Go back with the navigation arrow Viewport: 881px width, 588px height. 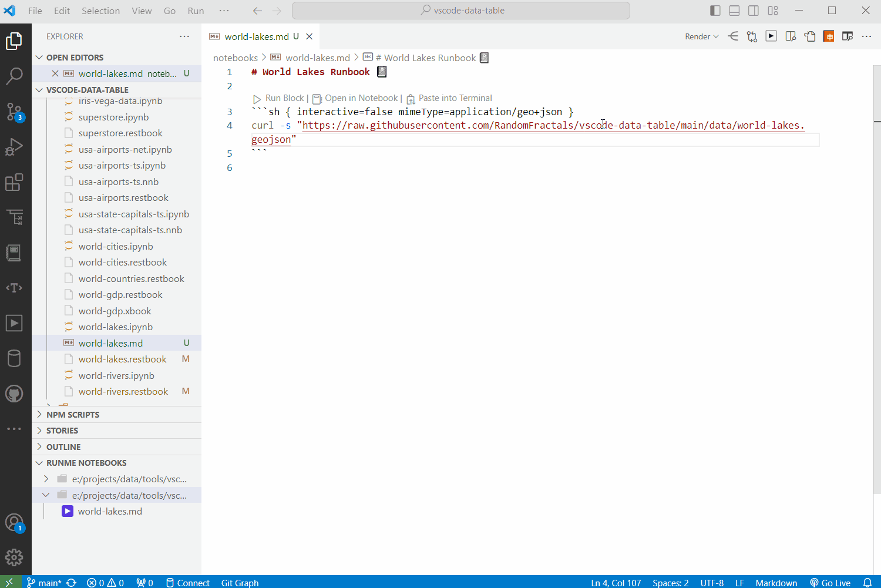point(257,11)
